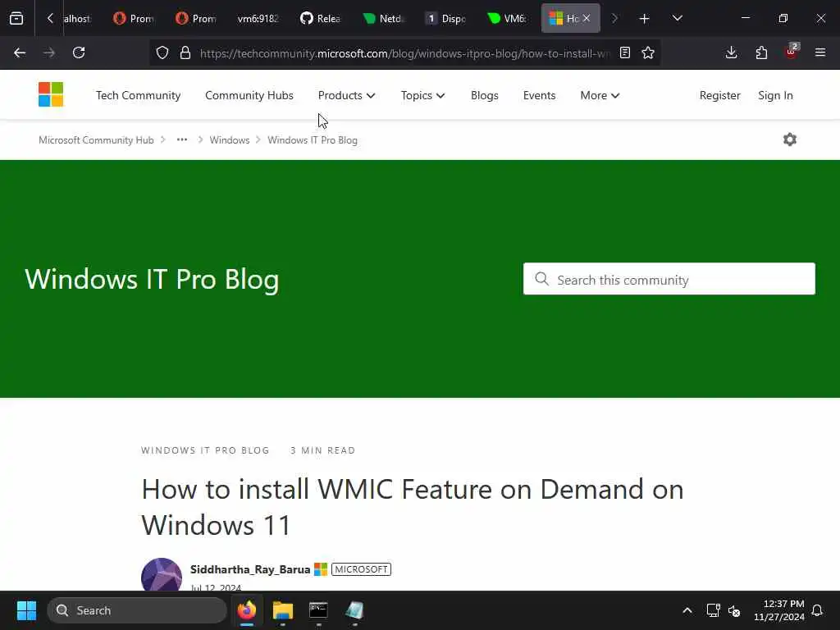Viewport: 840px width, 630px height.
Task: Open Microsoft Community Hub breadcrumb
Action: [x=96, y=139]
